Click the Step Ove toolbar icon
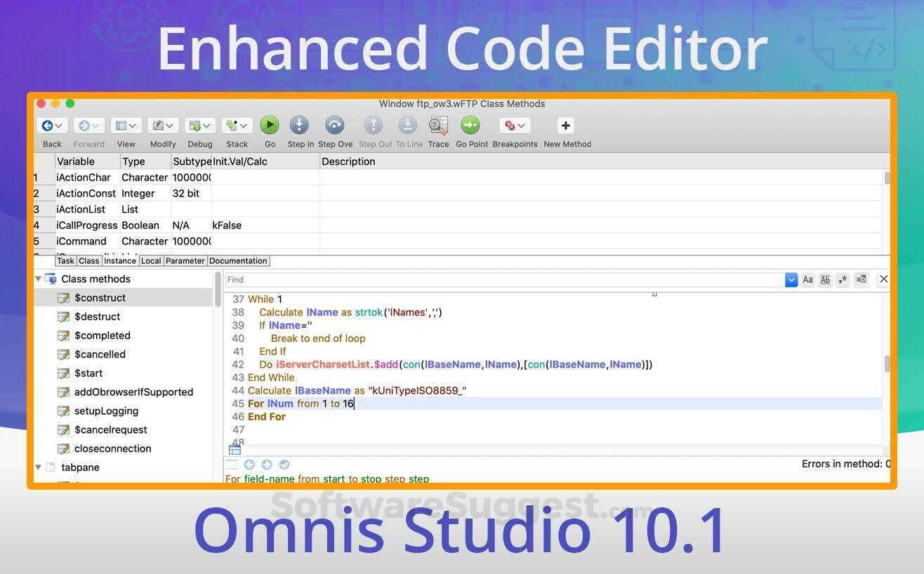The image size is (924, 574). click(x=334, y=125)
